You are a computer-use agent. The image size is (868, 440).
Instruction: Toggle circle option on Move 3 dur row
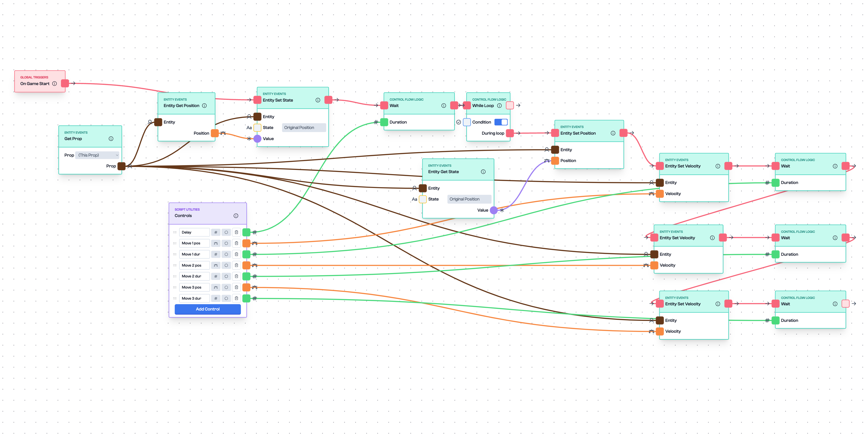tap(226, 298)
